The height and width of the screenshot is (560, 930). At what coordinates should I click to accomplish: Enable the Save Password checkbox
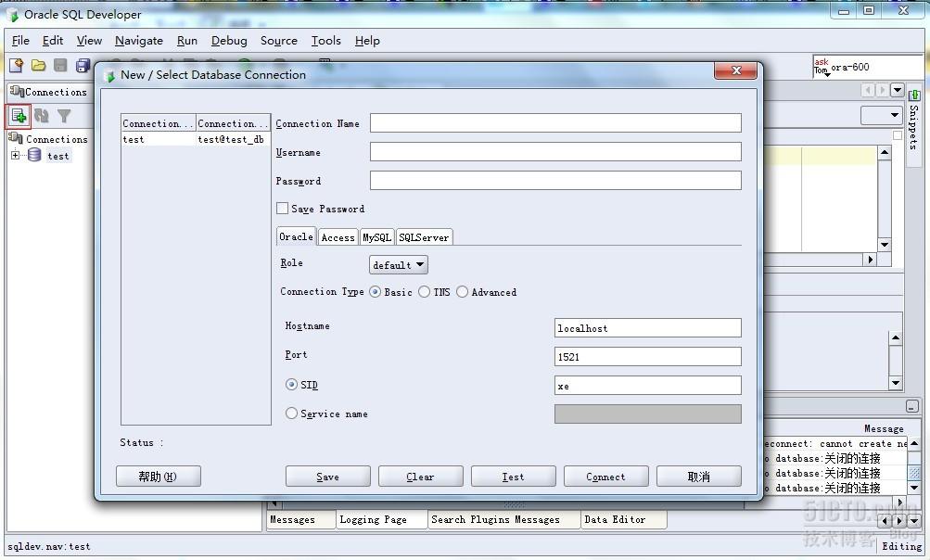click(x=282, y=209)
